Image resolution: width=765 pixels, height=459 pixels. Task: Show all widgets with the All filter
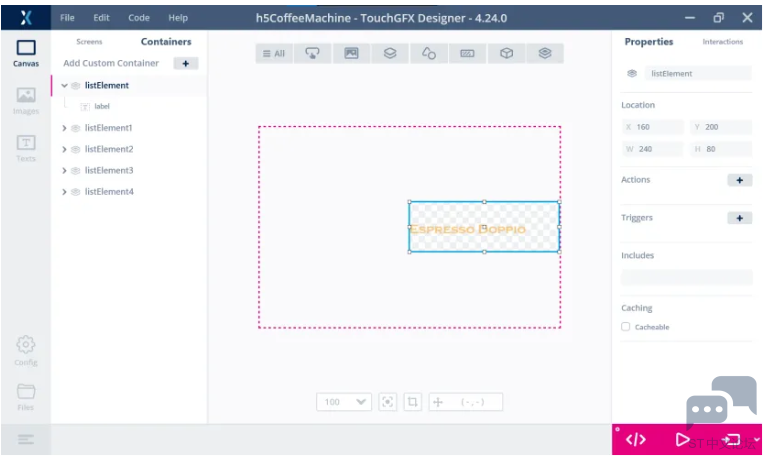click(x=274, y=54)
